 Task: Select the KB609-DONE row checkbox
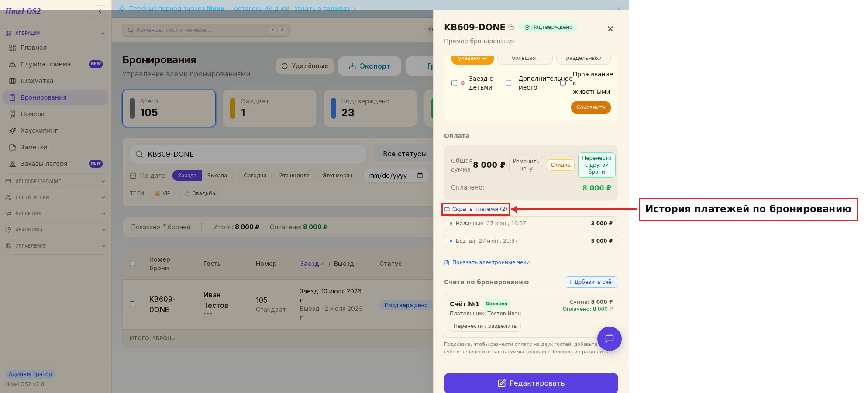(x=133, y=304)
